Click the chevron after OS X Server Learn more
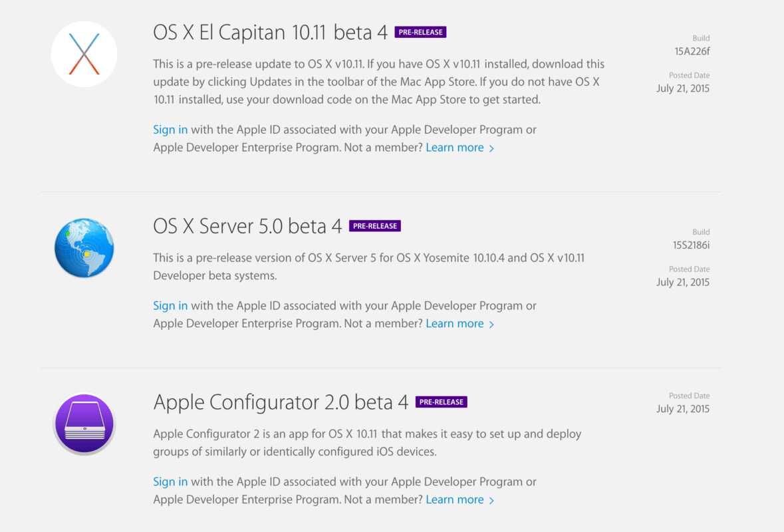This screenshot has width=784, height=532. 491,325
